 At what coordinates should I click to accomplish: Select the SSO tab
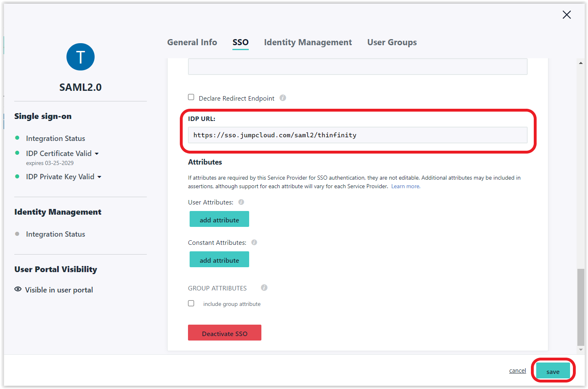pyautogui.click(x=241, y=42)
